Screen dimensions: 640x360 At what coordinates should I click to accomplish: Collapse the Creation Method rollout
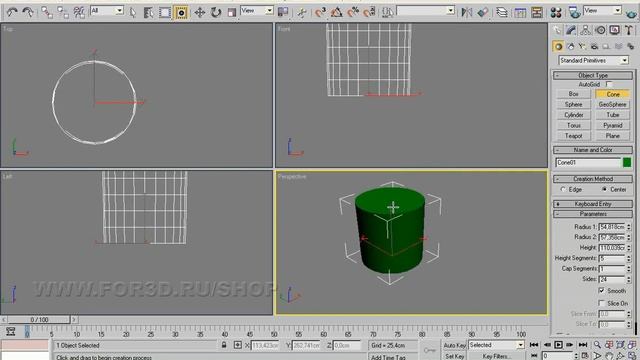[593, 179]
